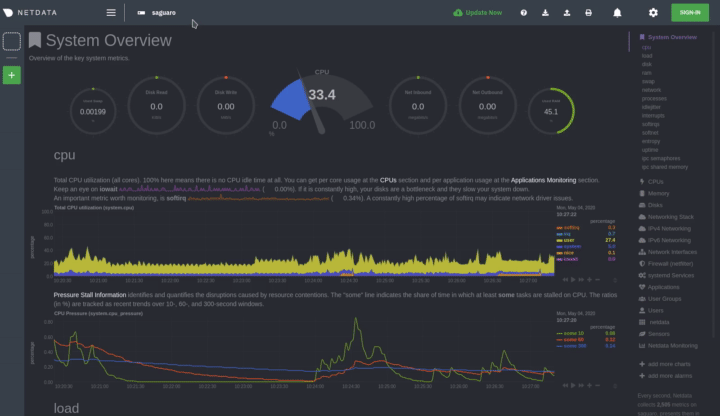Jump to load under System Overview
The image size is (720, 416).
[x=647, y=56]
